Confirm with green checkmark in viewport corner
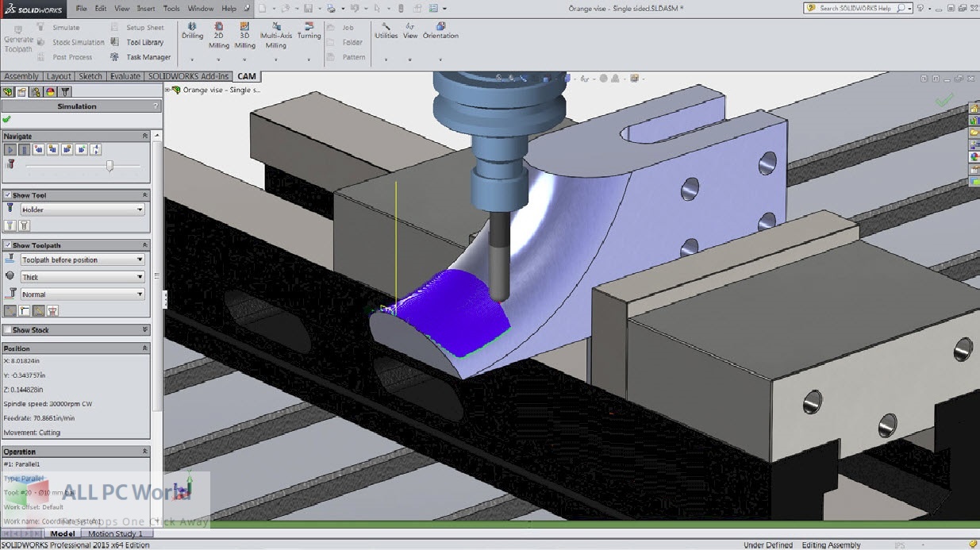Screen dimensions: 980x550 click(x=943, y=101)
